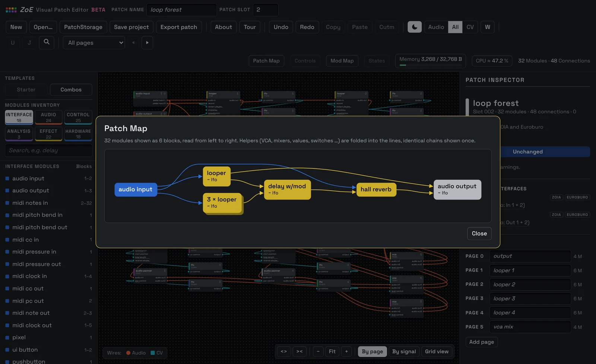Switch layout to By page
This screenshot has height=364, width=596.
[x=372, y=351]
